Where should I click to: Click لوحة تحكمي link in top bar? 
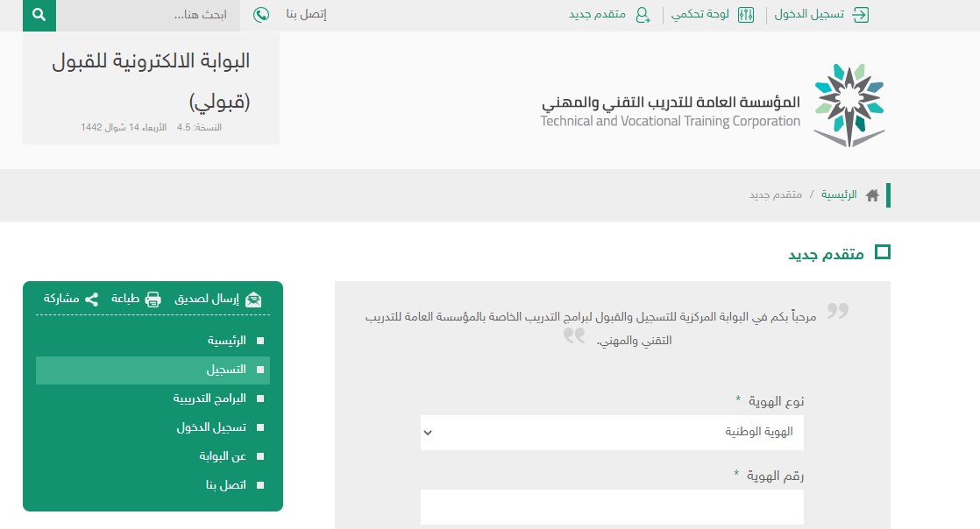tap(700, 14)
